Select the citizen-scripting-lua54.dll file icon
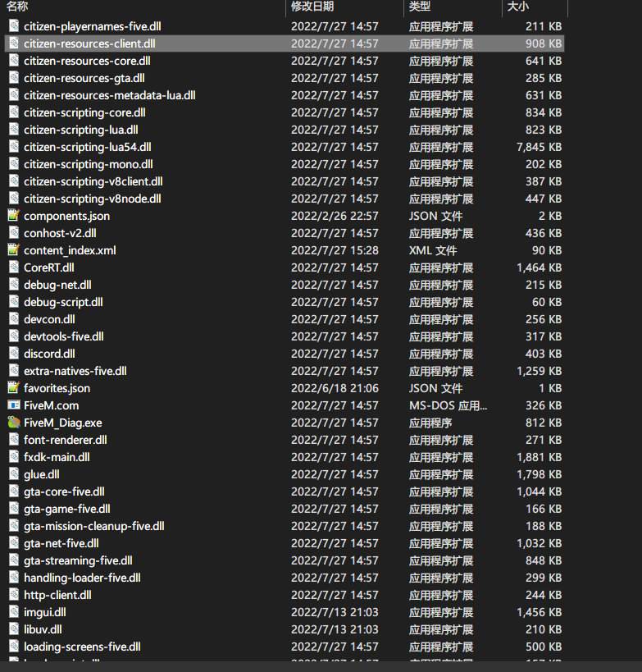Image resolution: width=642 pixels, height=672 pixels. click(x=14, y=147)
